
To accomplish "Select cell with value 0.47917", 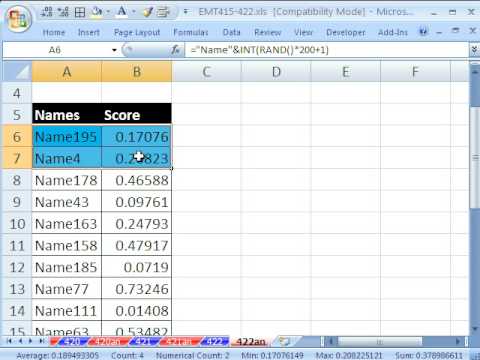I will pos(137,245).
